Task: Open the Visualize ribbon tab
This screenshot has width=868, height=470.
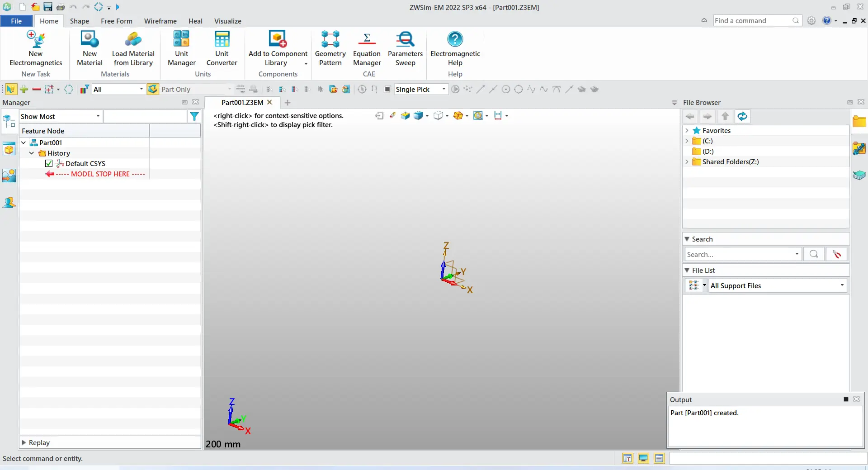Action: click(228, 21)
